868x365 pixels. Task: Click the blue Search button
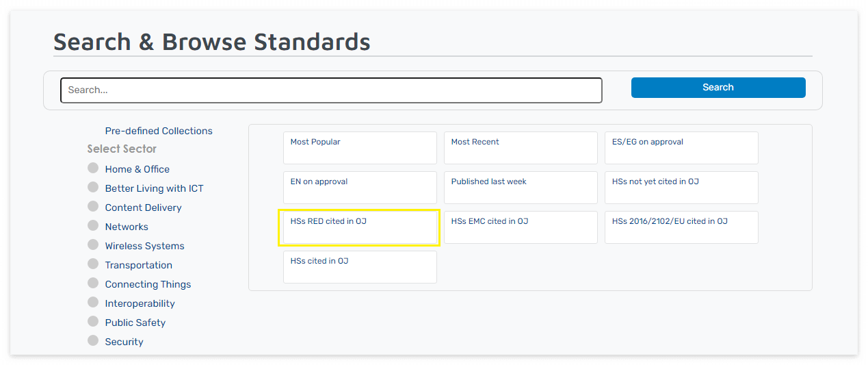[718, 88]
